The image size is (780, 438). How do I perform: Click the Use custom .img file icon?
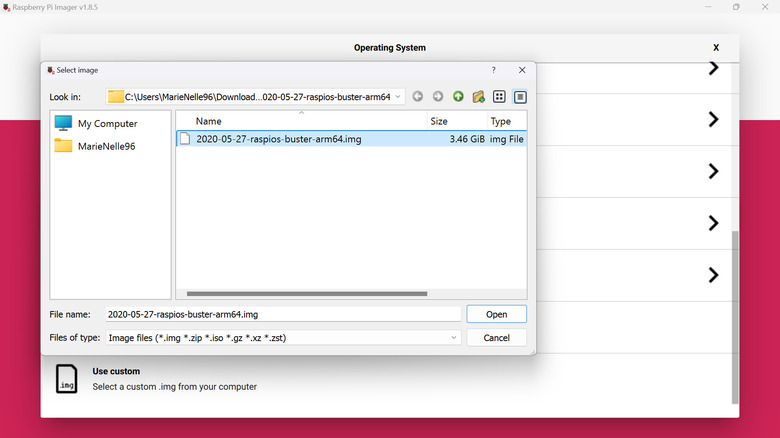click(x=66, y=379)
